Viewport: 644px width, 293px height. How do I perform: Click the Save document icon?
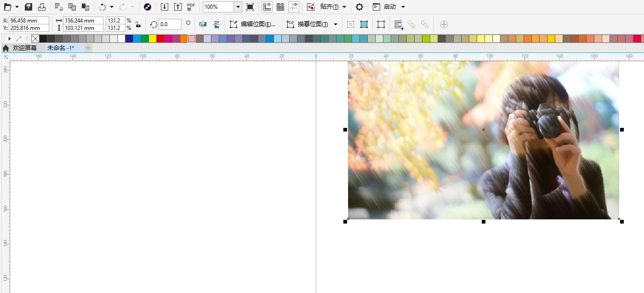[x=28, y=7]
